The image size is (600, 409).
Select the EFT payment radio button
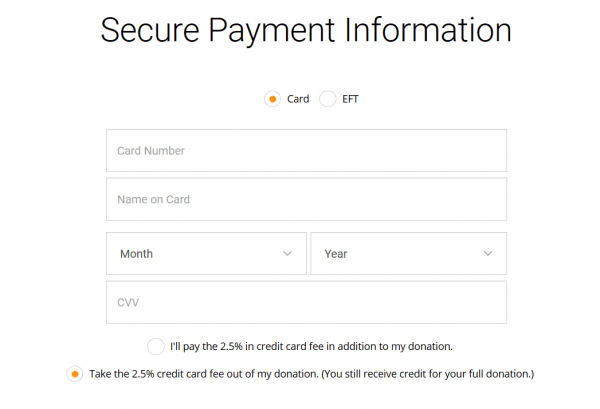pos(328,99)
